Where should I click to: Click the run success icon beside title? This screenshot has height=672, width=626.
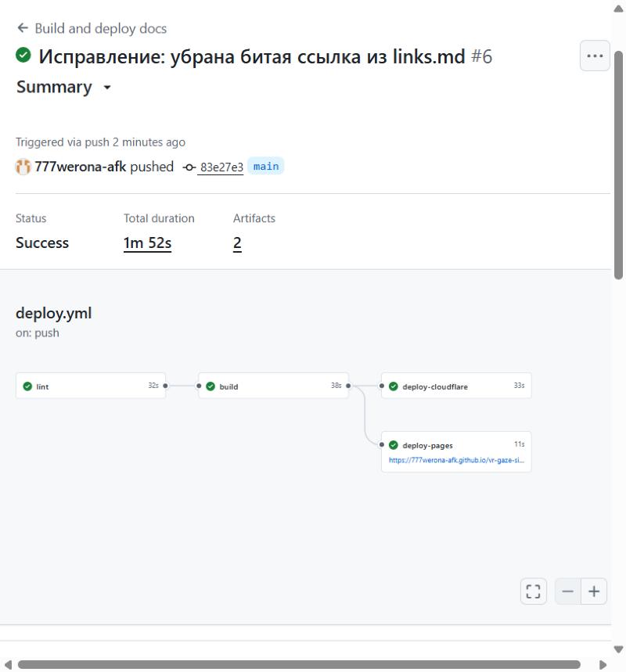click(23, 55)
